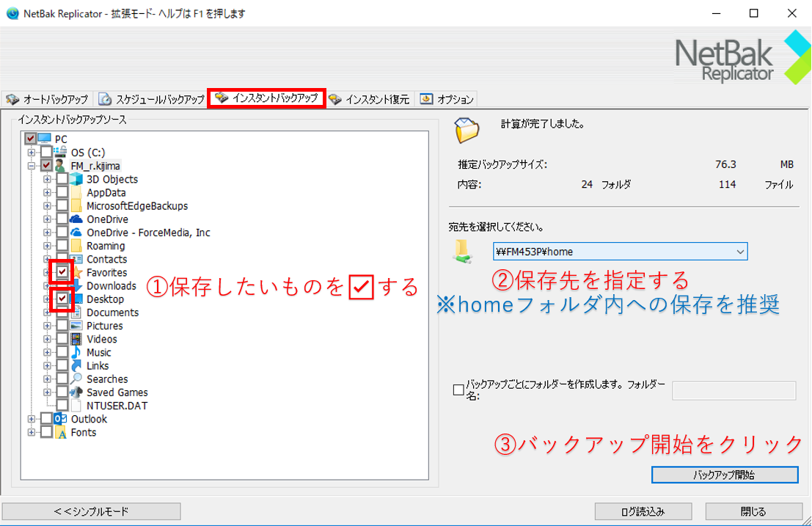The height and width of the screenshot is (526, 812).
Task: Click the Searches magnifier icon
Action: pos(77,379)
